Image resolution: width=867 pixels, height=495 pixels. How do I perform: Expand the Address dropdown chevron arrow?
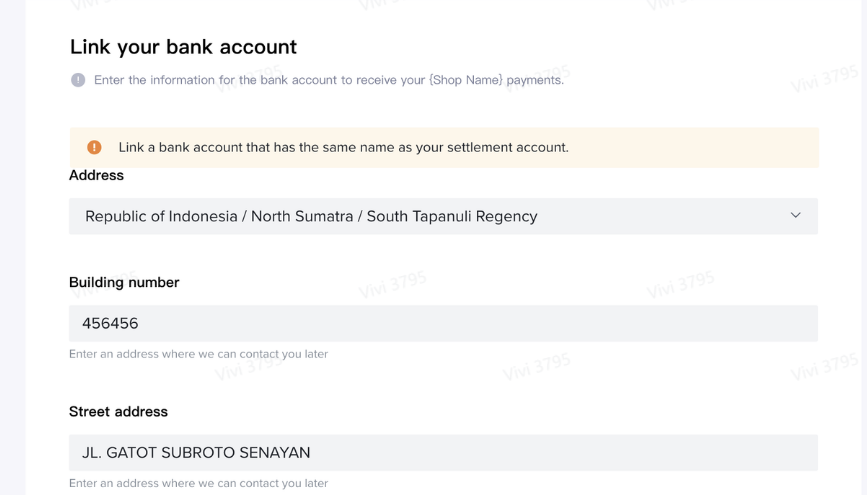click(x=795, y=216)
